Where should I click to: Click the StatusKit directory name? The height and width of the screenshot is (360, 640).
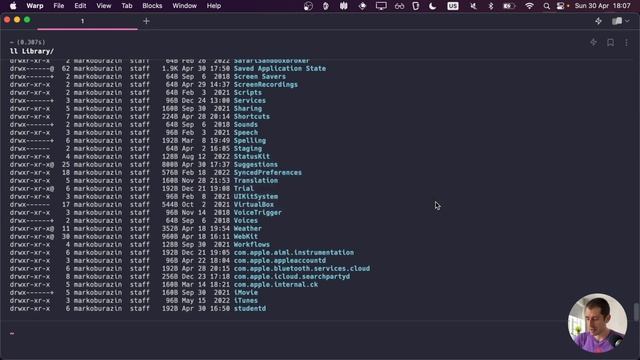252,156
